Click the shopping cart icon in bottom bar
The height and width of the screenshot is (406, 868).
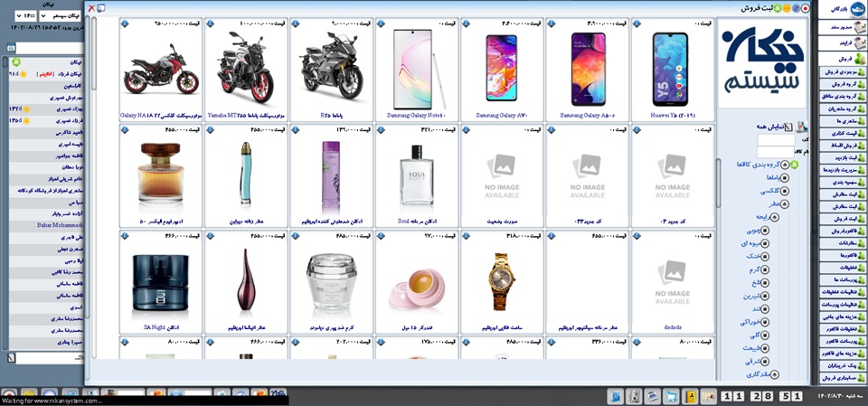point(672,395)
